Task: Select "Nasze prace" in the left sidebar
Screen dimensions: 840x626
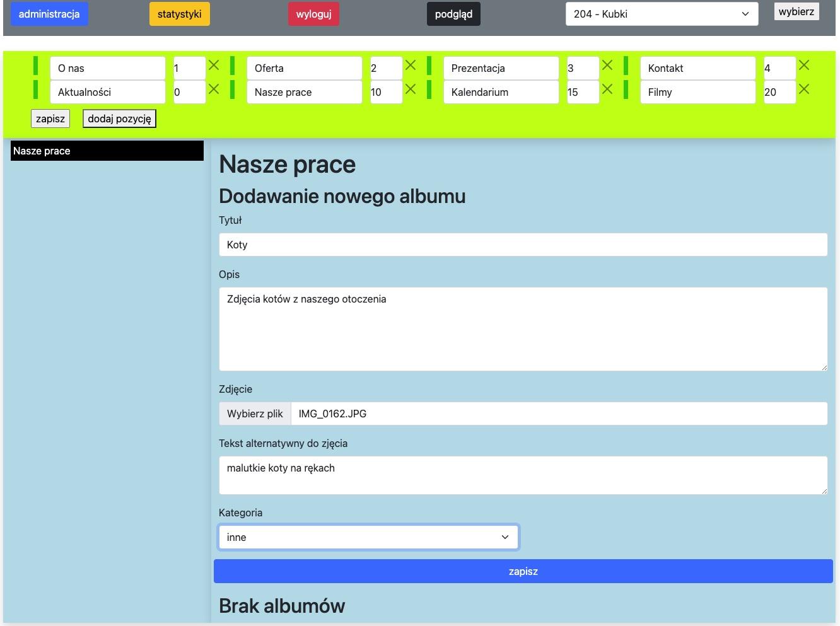Action: point(106,151)
